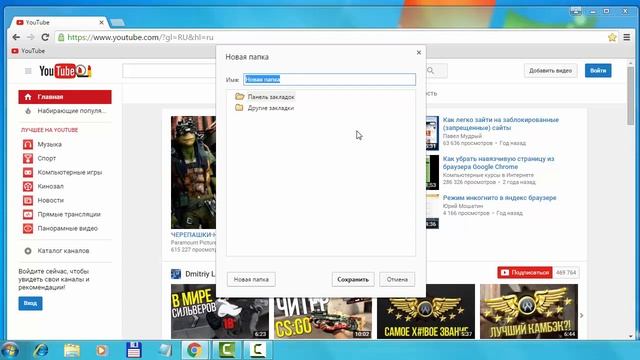Open the Лучший камбэк video thumbnail
The height and width of the screenshot is (360, 640).
pos(529,311)
